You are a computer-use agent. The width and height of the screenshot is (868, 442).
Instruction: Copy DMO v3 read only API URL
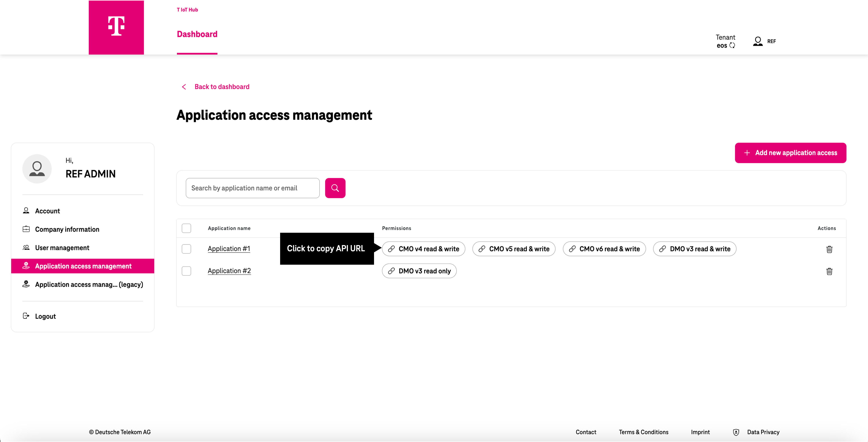pos(419,271)
